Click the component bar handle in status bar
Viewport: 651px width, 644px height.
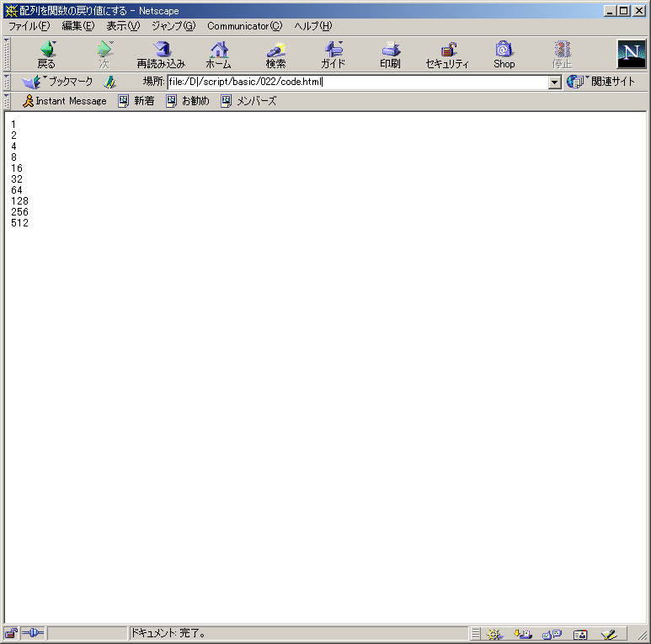click(476, 634)
